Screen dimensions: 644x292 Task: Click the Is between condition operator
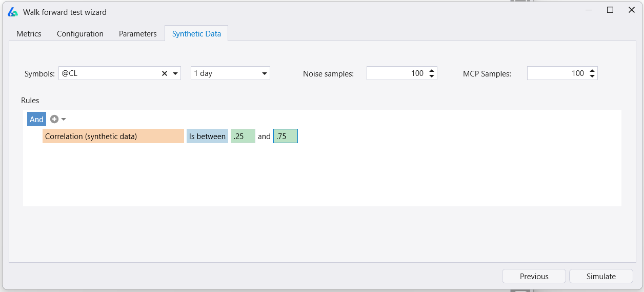(207, 137)
